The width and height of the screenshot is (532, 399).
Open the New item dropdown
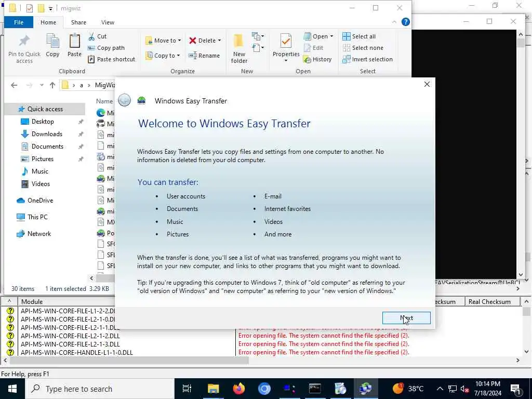point(258,36)
